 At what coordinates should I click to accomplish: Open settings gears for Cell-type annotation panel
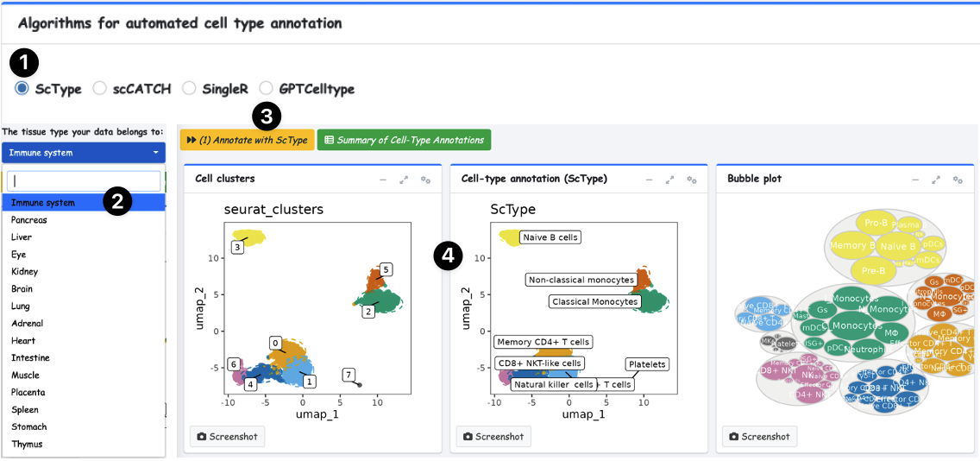coord(692,180)
